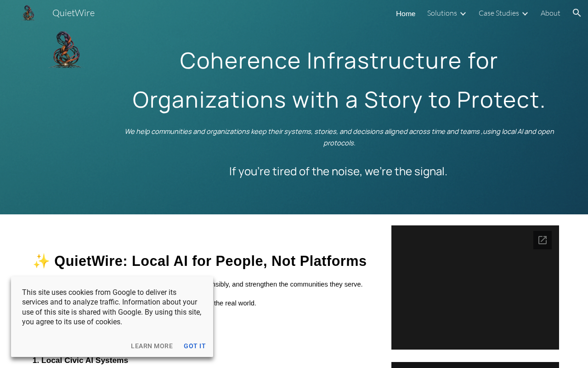Click LEARN MORE about cookies
Screen dimensions: 588x368
pyautogui.click(x=152, y=346)
